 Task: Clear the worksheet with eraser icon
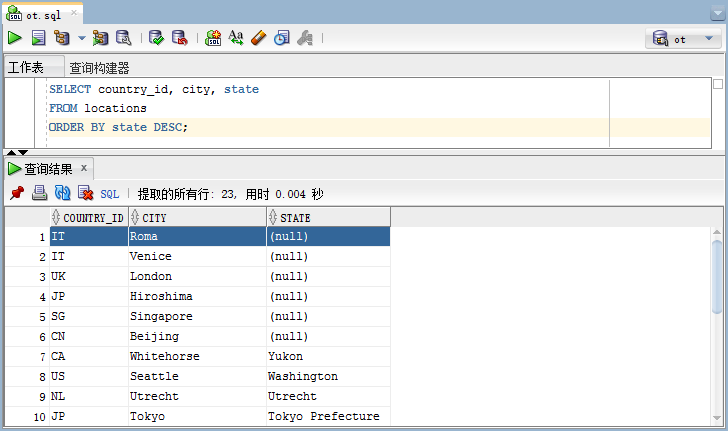coord(259,38)
